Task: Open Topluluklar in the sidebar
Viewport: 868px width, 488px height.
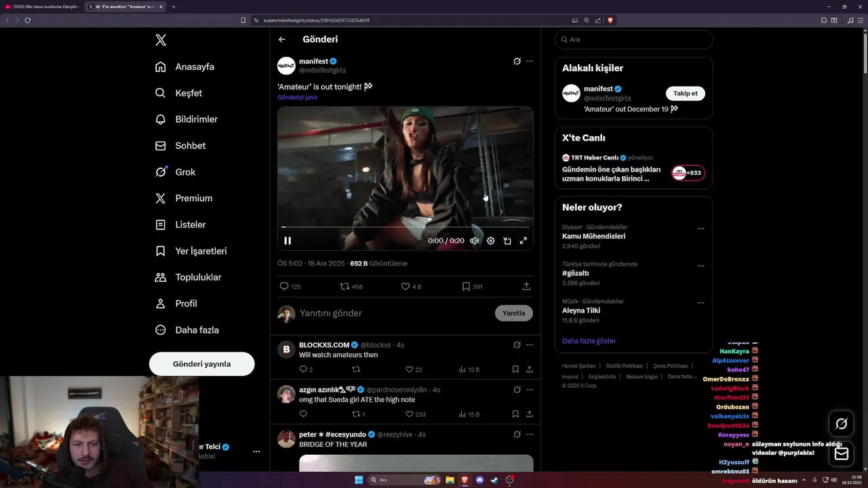Action: [x=189, y=277]
